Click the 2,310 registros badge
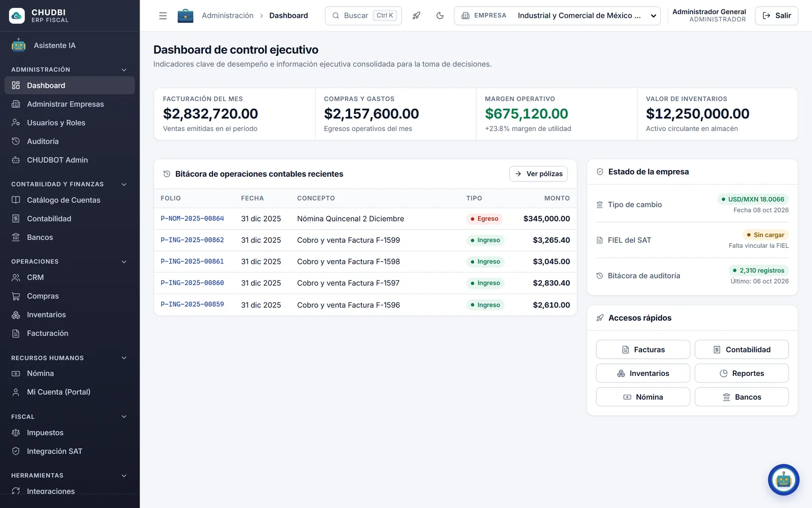The width and height of the screenshot is (812, 508). coord(758,270)
